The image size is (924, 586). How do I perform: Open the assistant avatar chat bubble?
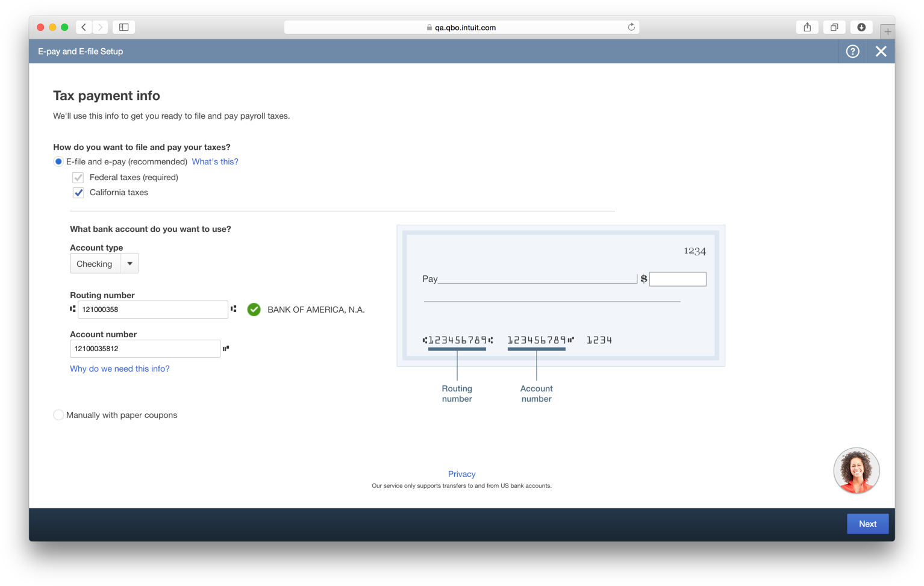click(856, 470)
